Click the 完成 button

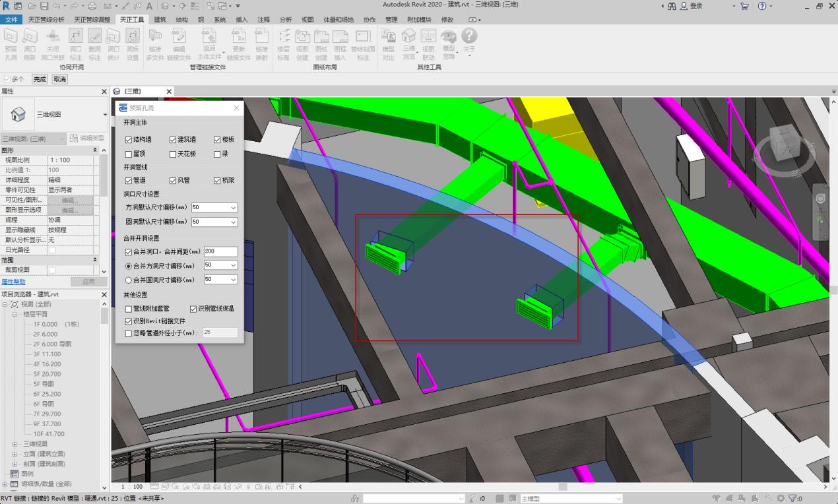(40, 79)
